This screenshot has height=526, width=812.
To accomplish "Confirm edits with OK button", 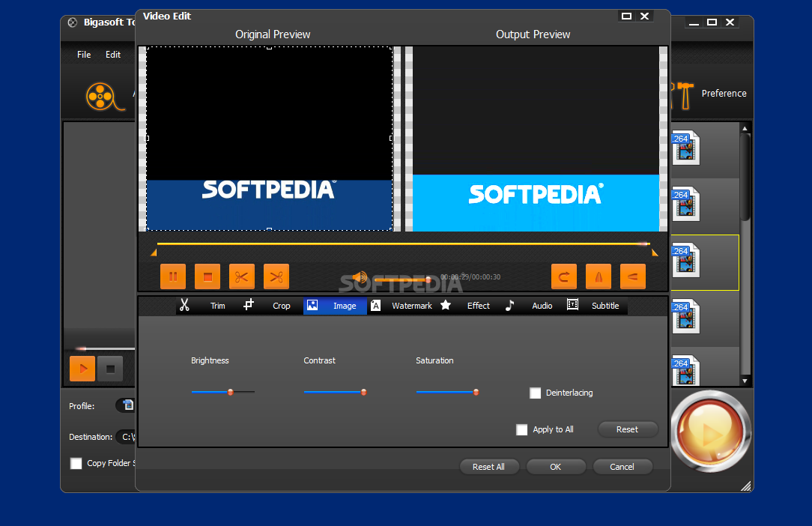I will coord(555,467).
